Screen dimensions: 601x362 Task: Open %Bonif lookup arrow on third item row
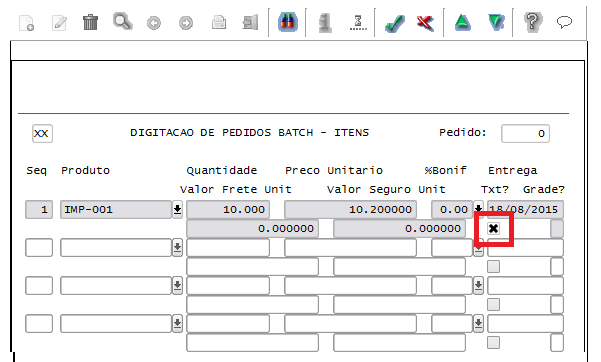tap(478, 286)
